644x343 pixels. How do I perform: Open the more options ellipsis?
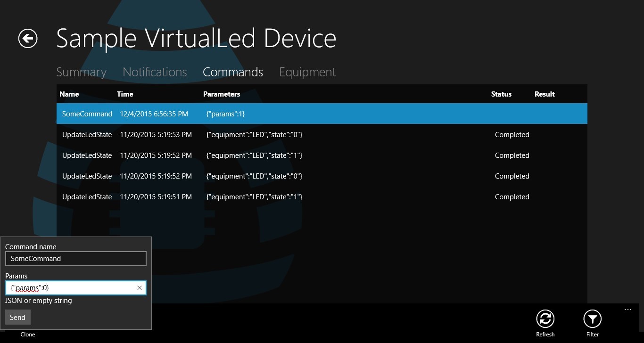627,310
